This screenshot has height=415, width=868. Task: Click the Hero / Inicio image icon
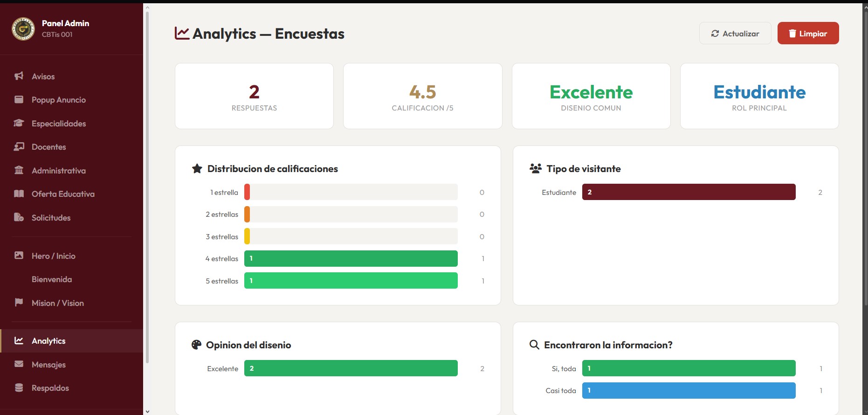pos(19,256)
